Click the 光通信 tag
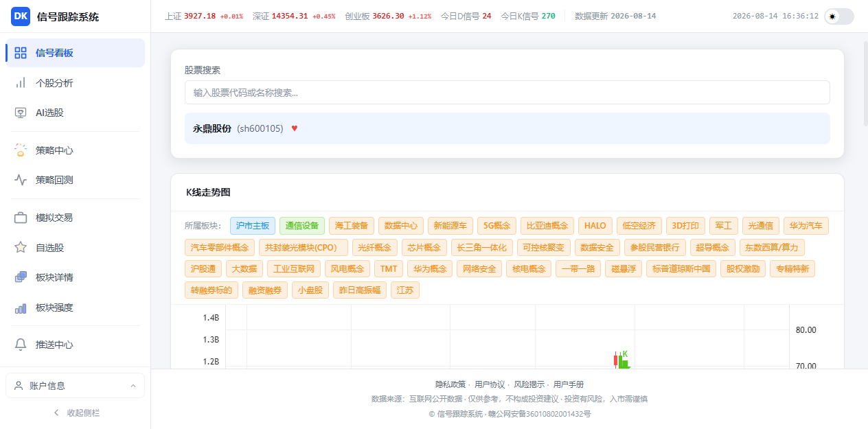The height and width of the screenshot is (429, 868). (761, 225)
